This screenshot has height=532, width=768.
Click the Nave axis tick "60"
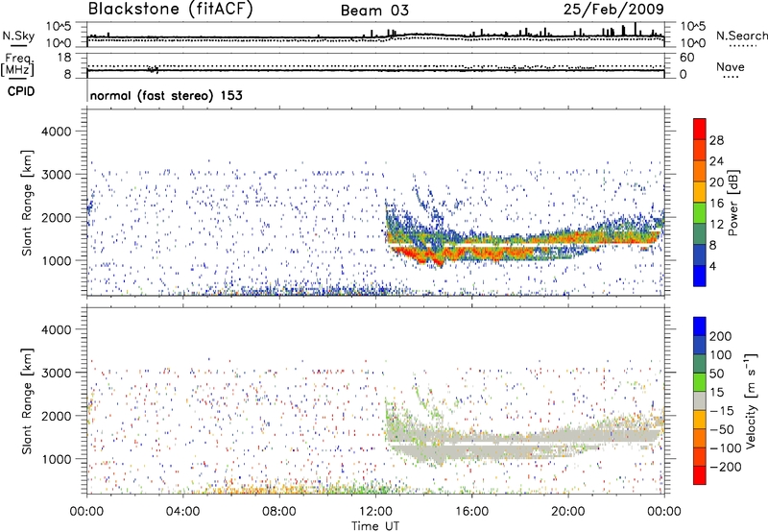[x=686, y=58]
